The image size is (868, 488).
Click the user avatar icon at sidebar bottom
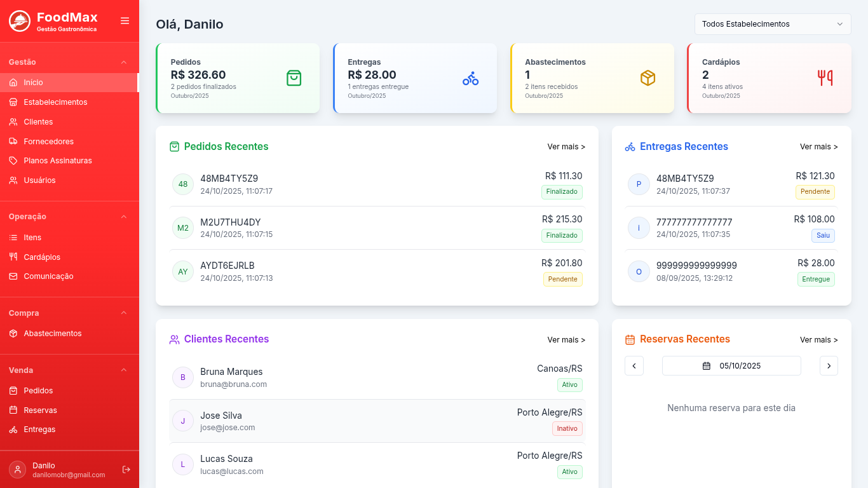[x=18, y=470]
